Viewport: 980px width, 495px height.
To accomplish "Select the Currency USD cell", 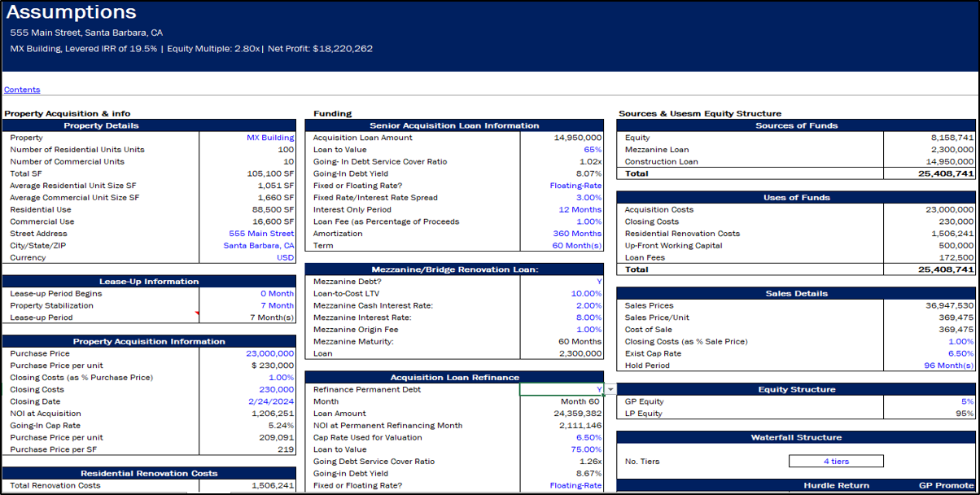I will tap(247, 257).
